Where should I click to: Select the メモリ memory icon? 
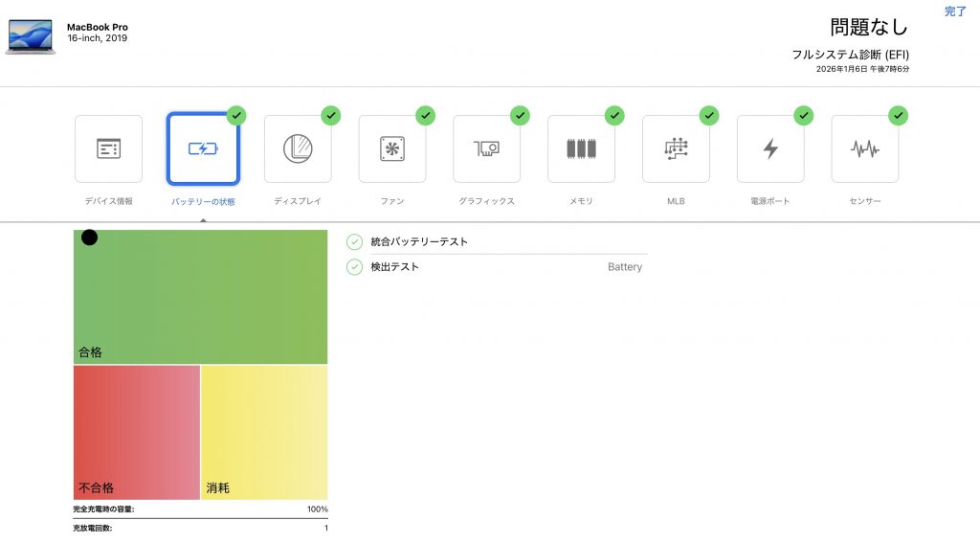click(581, 148)
